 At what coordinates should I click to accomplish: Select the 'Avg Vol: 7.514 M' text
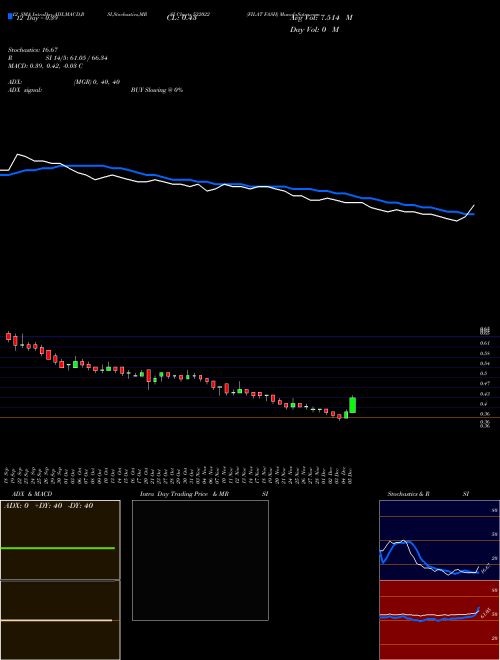point(321,18)
